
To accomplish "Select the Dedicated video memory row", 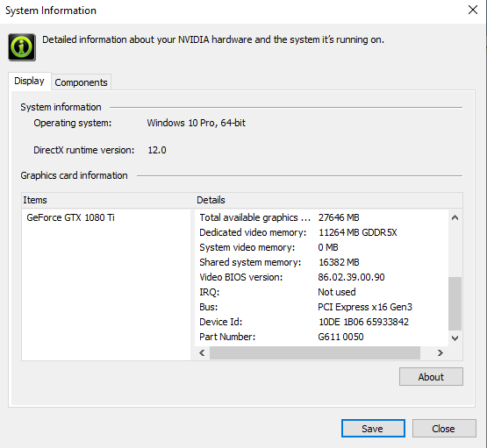I will point(321,232).
